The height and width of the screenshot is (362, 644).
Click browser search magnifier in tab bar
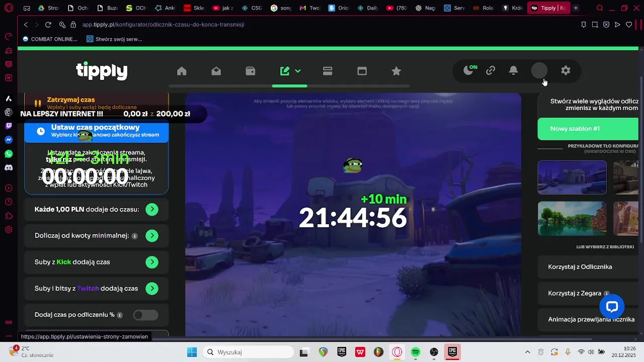[x=599, y=8]
